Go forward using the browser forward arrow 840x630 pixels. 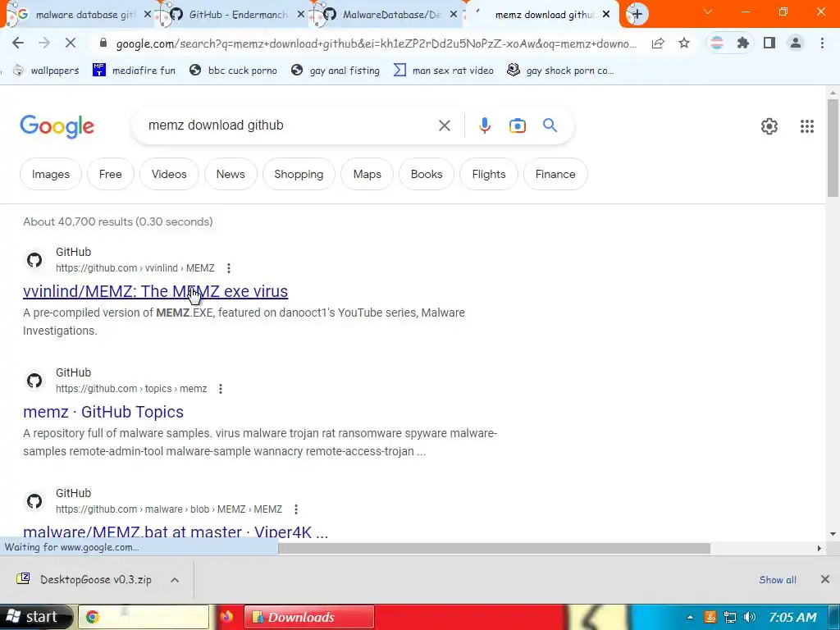coord(44,43)
